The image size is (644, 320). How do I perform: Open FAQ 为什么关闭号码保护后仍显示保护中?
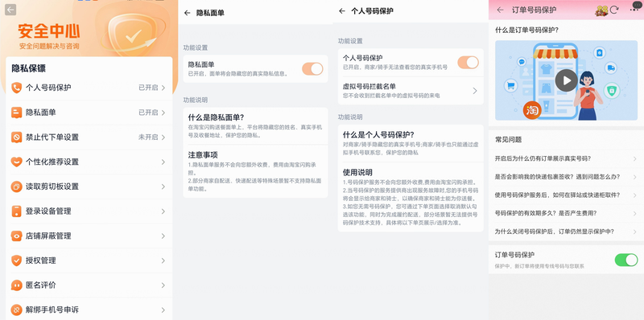click(566, 232)
